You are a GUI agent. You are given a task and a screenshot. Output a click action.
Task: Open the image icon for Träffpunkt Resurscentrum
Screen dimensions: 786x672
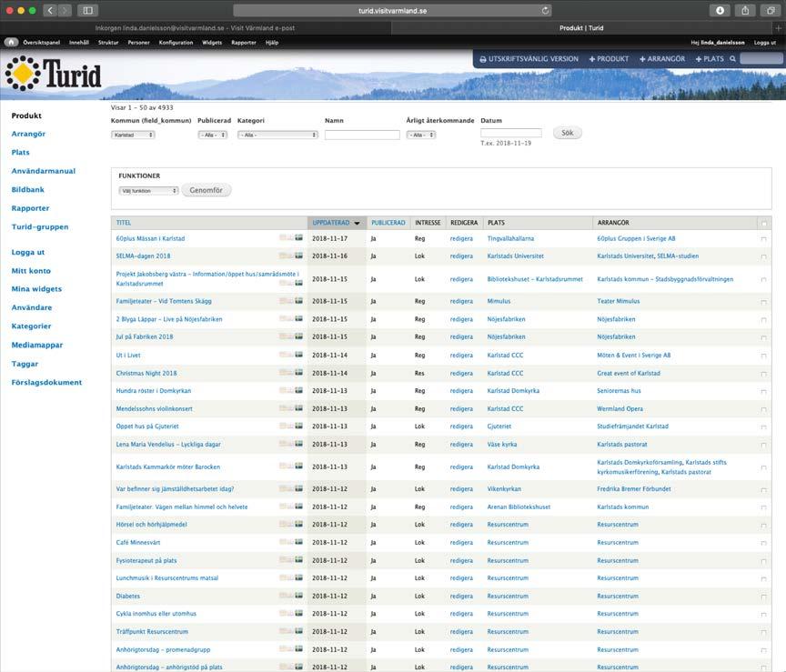click(298, 631)
